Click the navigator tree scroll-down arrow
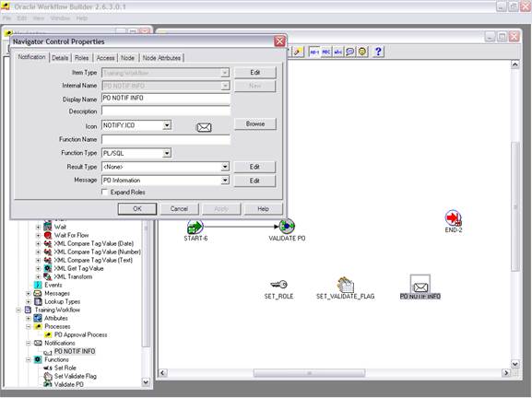The height and width of the screenshot is (398, 532). point(146,382)
